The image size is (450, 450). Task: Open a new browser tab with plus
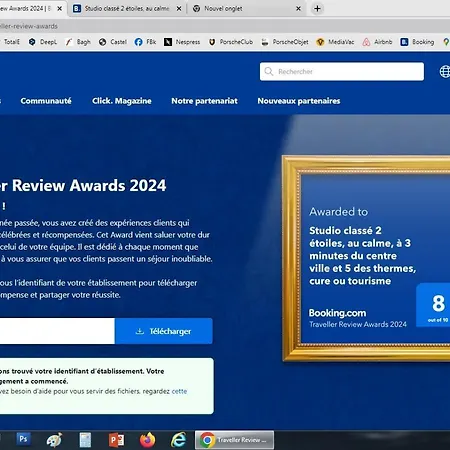pyautogui.click(x=317, y=9)
